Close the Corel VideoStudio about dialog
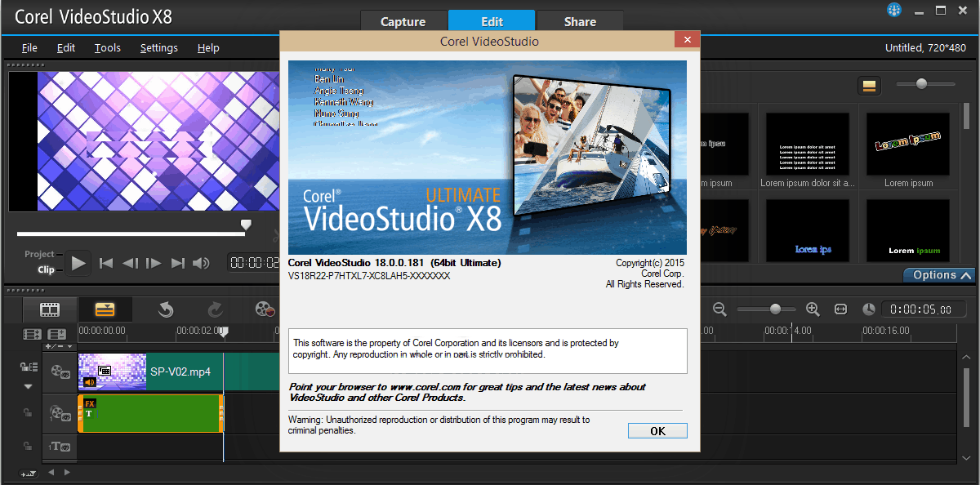Screen dimensions: 980x485 click(x=688, y=39)
